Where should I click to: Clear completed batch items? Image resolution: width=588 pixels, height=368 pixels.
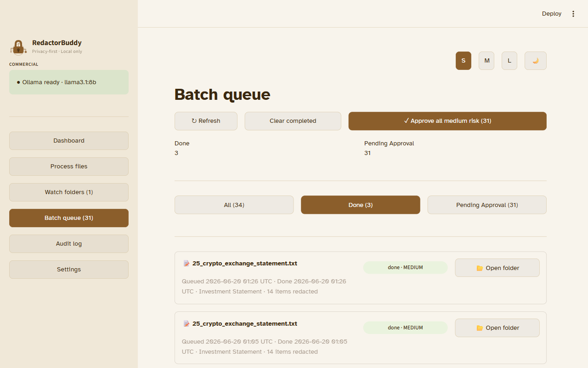pos(293,121)
